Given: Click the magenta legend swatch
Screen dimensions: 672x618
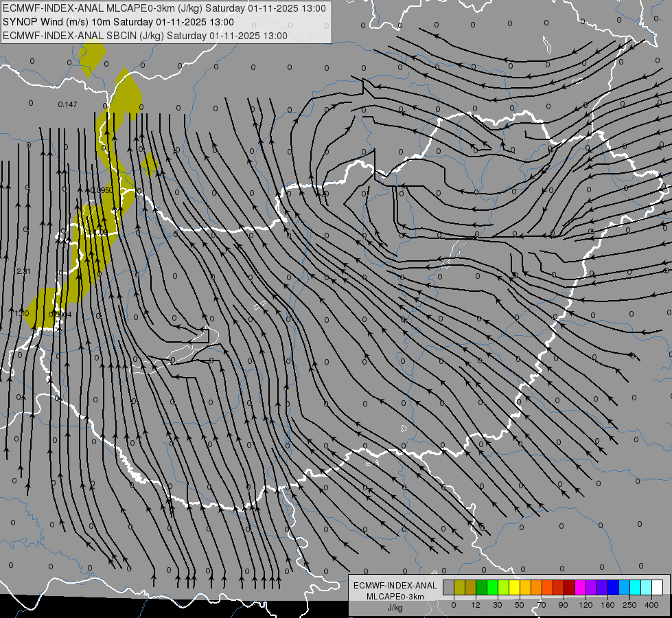Looking at the screenshot, I should [580, 587].
